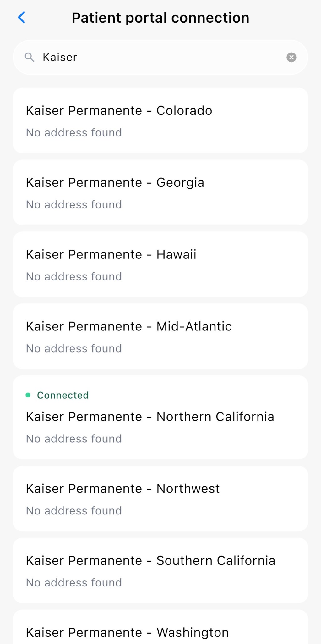Screen dimensions: 321x644
Task: Click the Connected status label
Action: click(63, 395)
